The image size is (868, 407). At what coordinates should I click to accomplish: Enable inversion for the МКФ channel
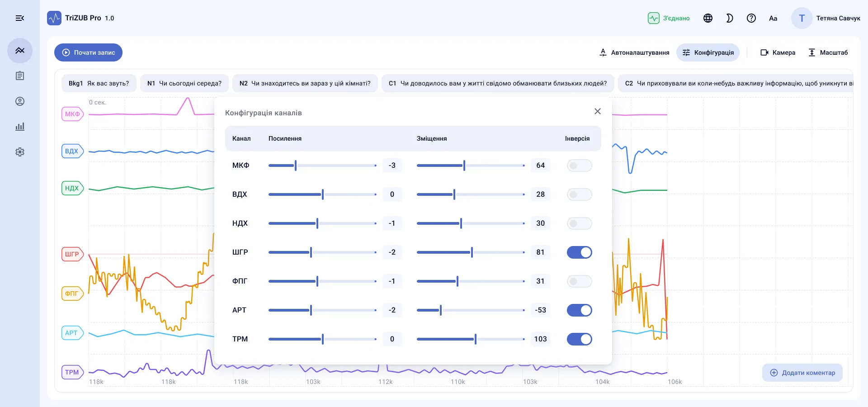click(x=580, y=166)
